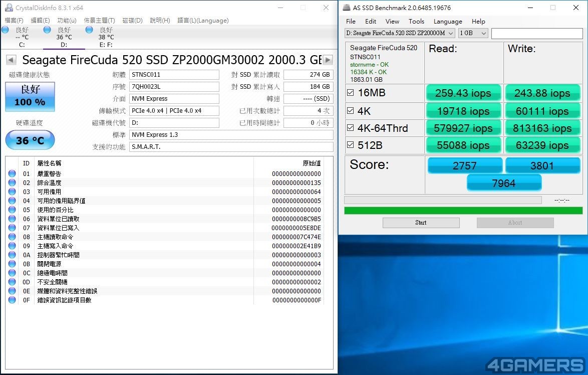Viewport: 588px width, 375px height.
Task: Select the E: F: drive 38 °C tab
Action: tap(106, 37)
